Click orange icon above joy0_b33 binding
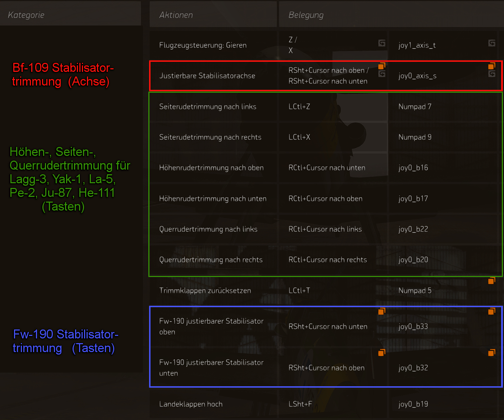This screenshot has height=420, width=504. pyautogui.click(x=492, y=311)
